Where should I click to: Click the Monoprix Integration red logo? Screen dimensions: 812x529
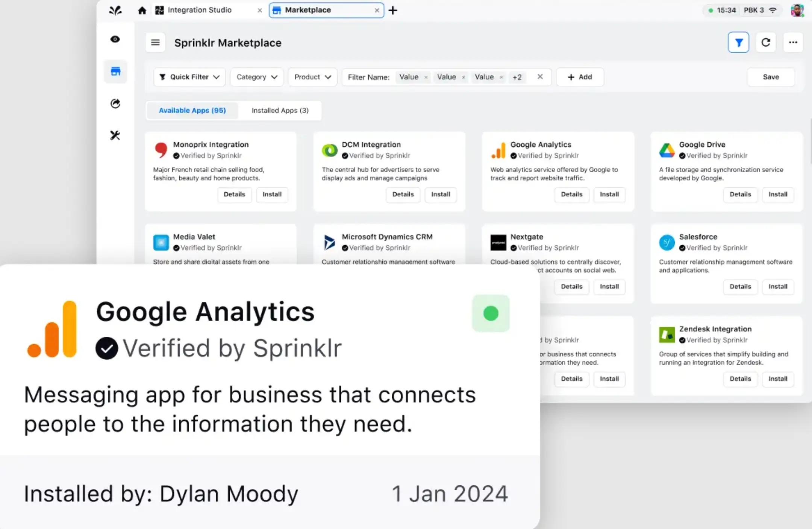pyautogui.click(x=161, y=150)
